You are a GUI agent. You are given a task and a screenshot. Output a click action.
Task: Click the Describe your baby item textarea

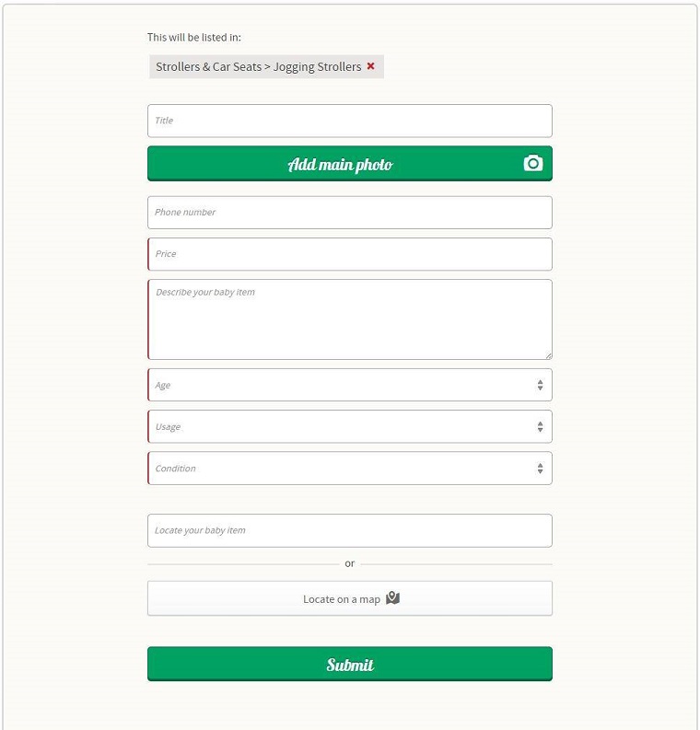point(350,319)
